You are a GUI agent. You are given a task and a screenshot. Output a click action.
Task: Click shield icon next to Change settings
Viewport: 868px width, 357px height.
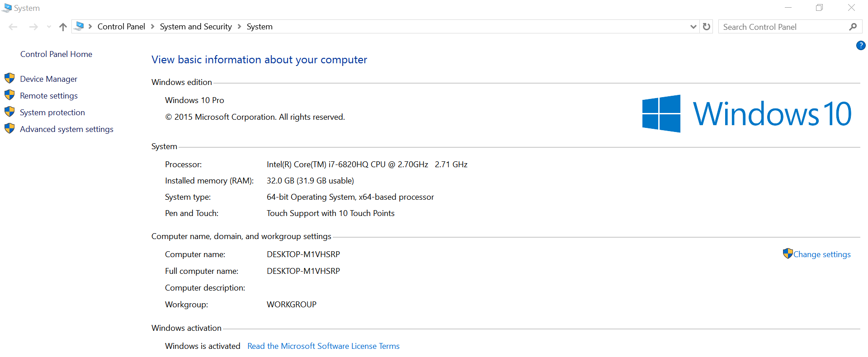coord(788,254)
